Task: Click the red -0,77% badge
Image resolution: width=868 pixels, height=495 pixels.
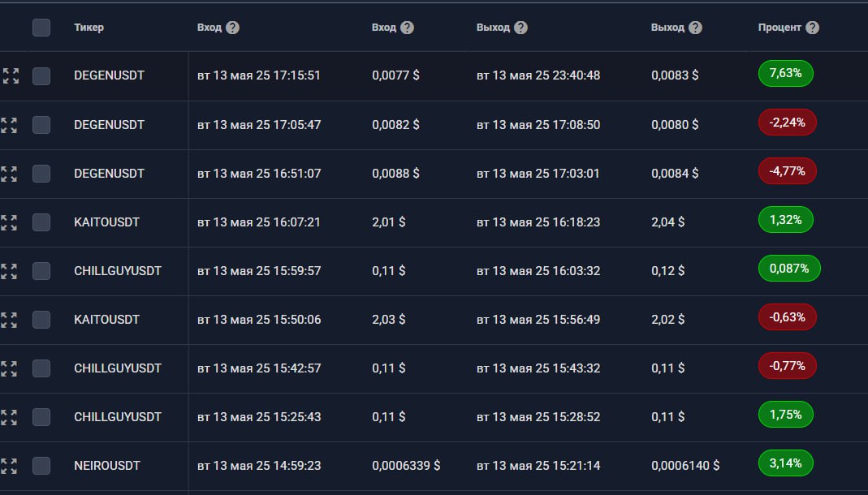Action: pyautogui.click(x=787, y=366)
